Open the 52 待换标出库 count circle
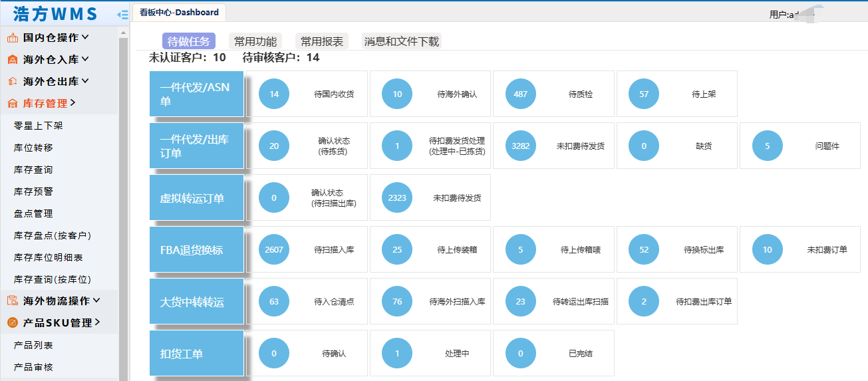The height and width of the screenshot is (381, 868). pyautogui.click(x=644, y=250)
